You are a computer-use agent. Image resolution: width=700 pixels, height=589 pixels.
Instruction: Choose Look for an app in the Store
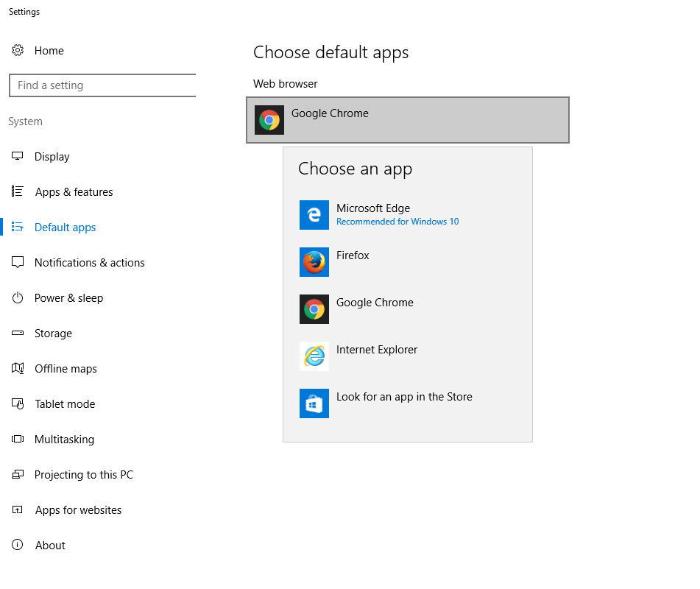click(404, 397)
